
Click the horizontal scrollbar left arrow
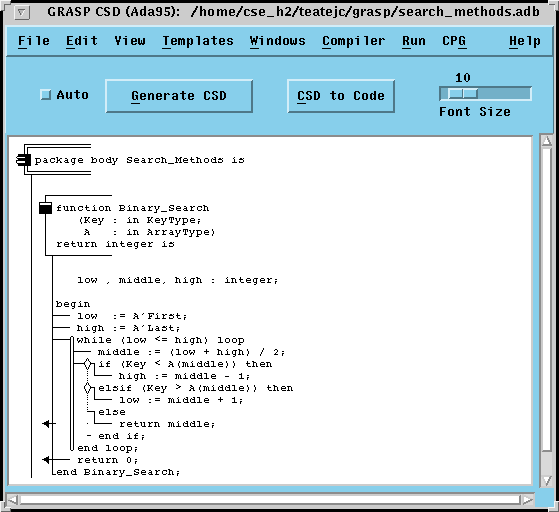click(12, 500)
